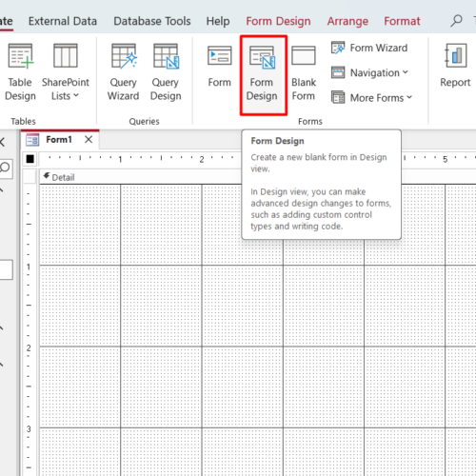Open the Query Wizard tool
The width and height of the screenshot is (476, 476).
tap(124, 72)
